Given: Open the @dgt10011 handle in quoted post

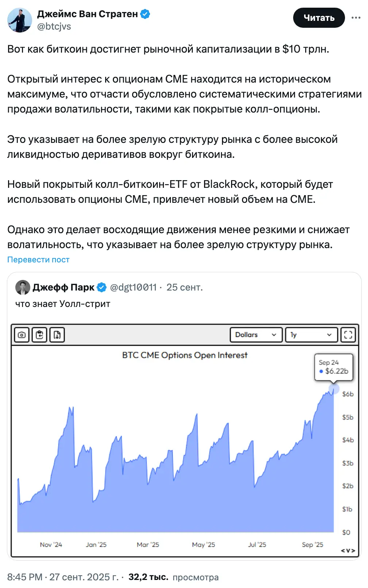Looking at the screenshot, I should (133, 288).
